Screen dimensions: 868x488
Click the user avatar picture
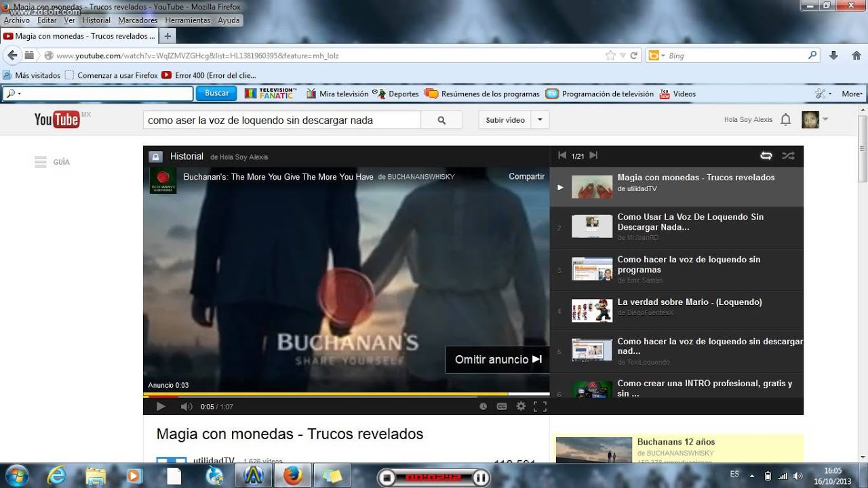point(810,120)
